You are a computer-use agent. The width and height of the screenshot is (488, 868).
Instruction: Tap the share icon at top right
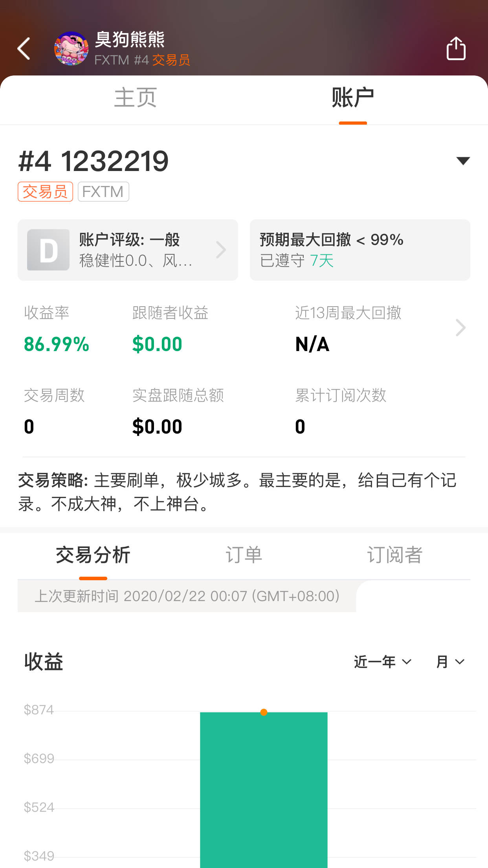[456, 49]
